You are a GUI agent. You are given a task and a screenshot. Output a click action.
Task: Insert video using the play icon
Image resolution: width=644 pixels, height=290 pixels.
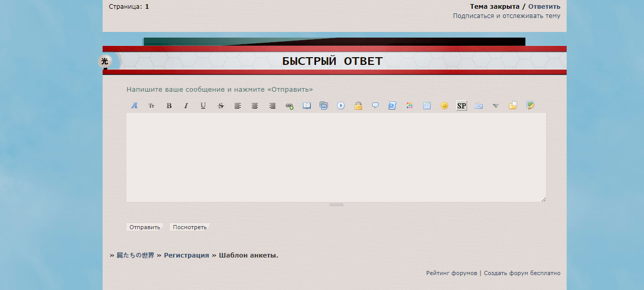tap(341, 106)
